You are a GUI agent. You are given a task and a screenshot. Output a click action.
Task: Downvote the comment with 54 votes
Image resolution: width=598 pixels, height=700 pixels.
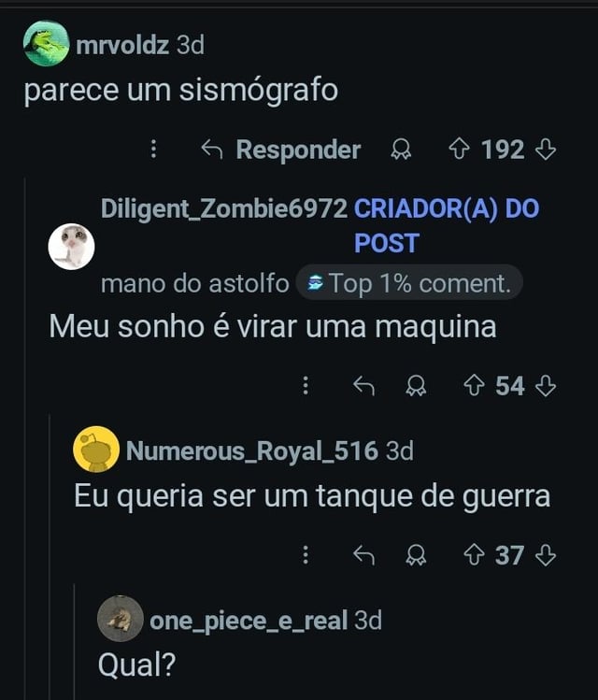tap(547, 385)
